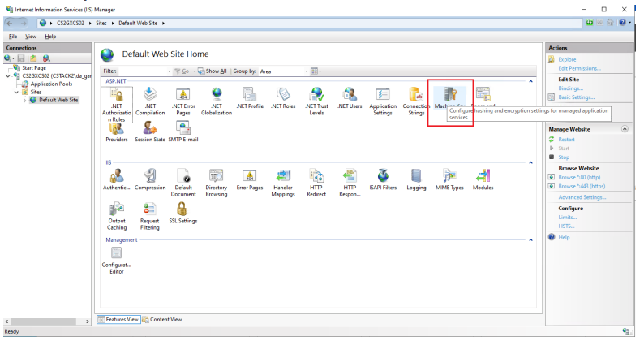Open Directory Browsing feature

tap(217, 183)
